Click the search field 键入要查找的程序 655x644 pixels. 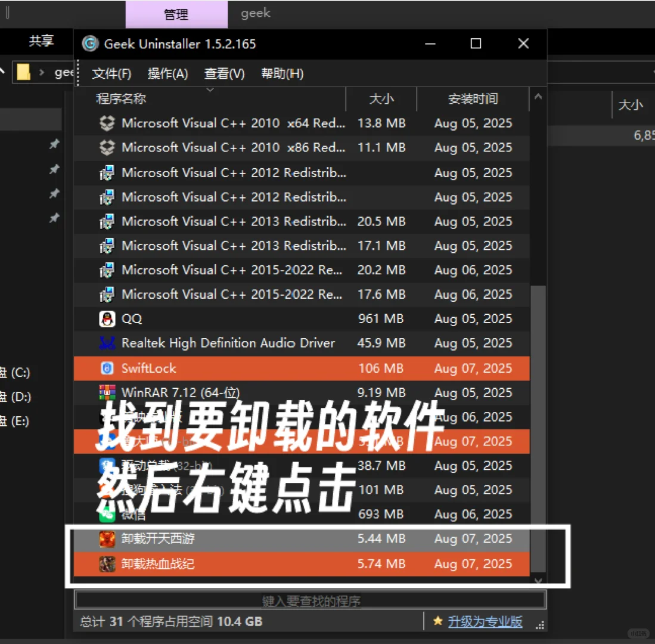(310, 600)
